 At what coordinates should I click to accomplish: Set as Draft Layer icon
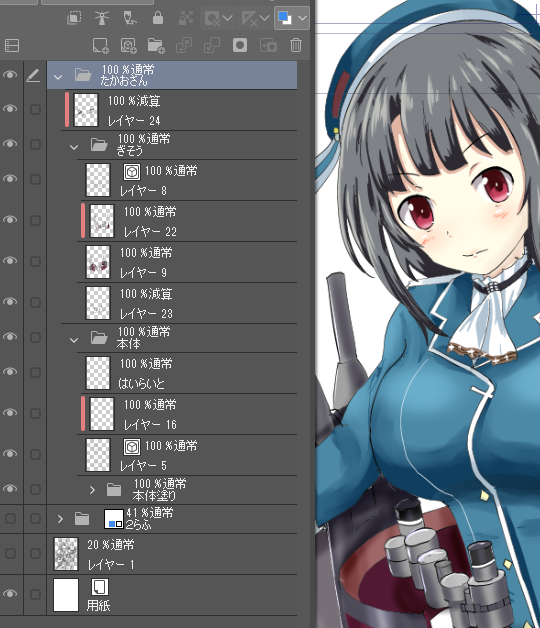130,18
